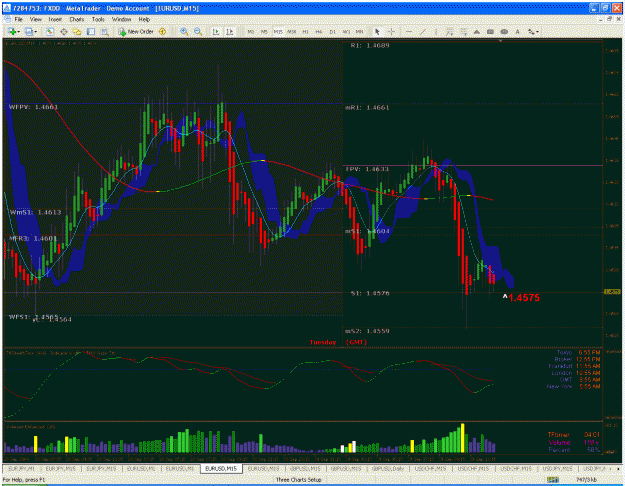Switch chart to W1 timeframe
625x486 pixels.
[x=346, y=31]
